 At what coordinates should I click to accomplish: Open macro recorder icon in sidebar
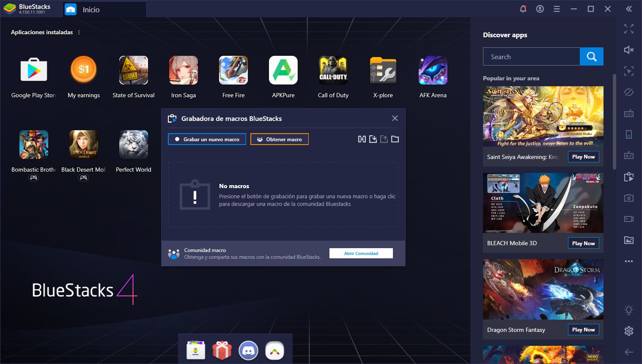[x=629, y=177]
